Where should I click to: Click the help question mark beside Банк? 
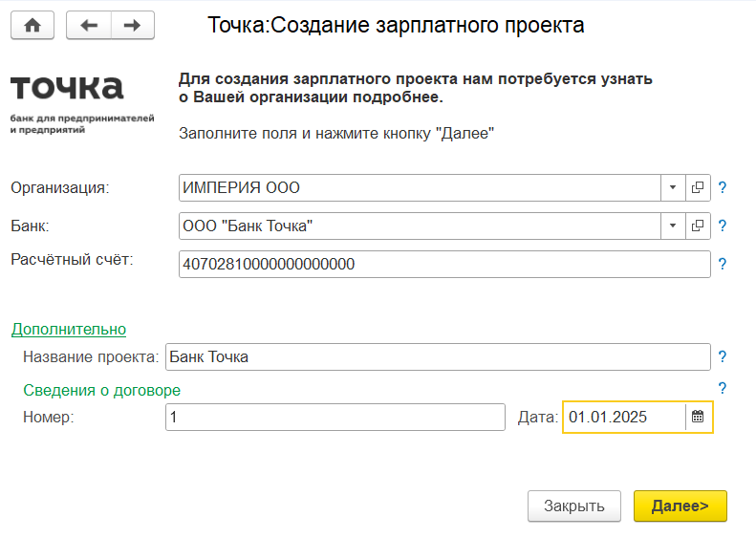723,226
